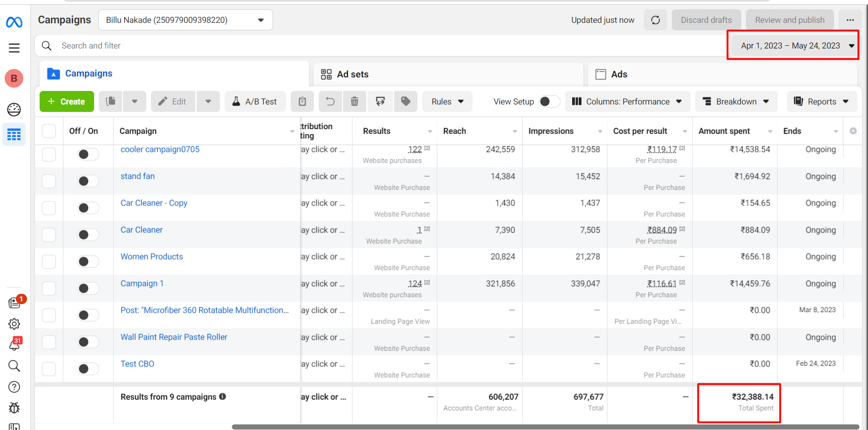This screenshot has height=430, width=868.
Task: Click the duplicate campaign icon
Action: [x=111, y=102]
